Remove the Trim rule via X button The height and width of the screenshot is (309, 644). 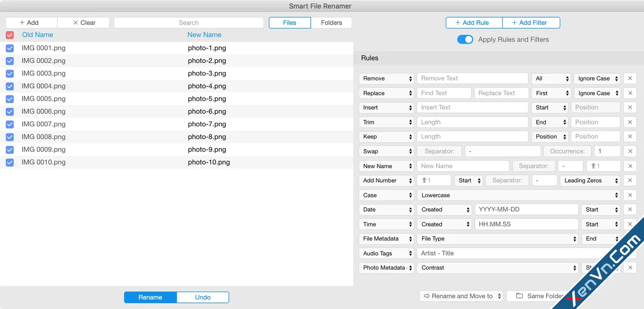(x=630, y=122)
